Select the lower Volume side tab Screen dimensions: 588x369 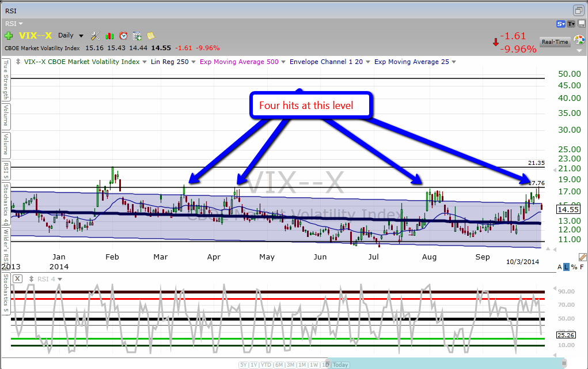point(6,145)
